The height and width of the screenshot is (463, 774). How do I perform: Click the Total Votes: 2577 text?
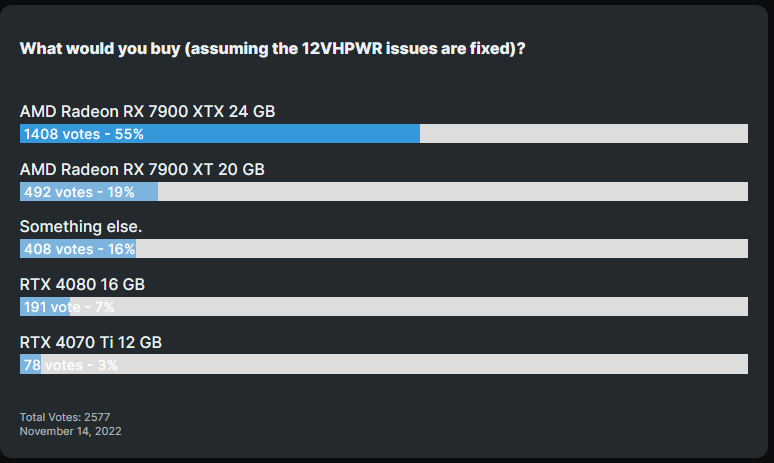pyautogui.click(x=65, y=417)
